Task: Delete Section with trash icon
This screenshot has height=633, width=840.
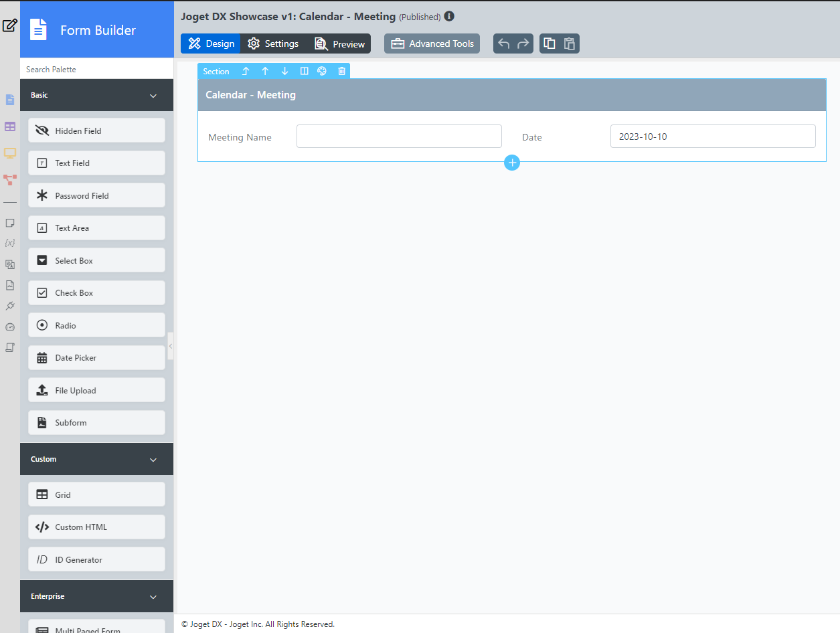Action: [341, 71]
